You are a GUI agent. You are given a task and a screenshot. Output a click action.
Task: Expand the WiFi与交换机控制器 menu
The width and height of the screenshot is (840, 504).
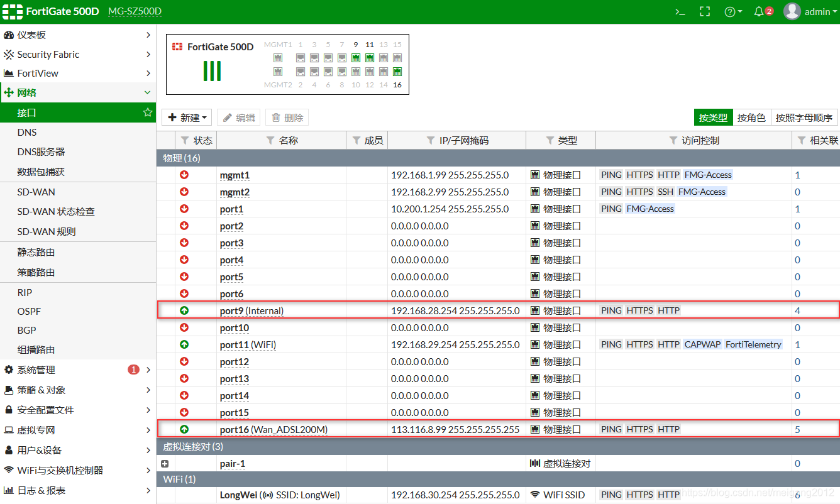coord(78,470)
